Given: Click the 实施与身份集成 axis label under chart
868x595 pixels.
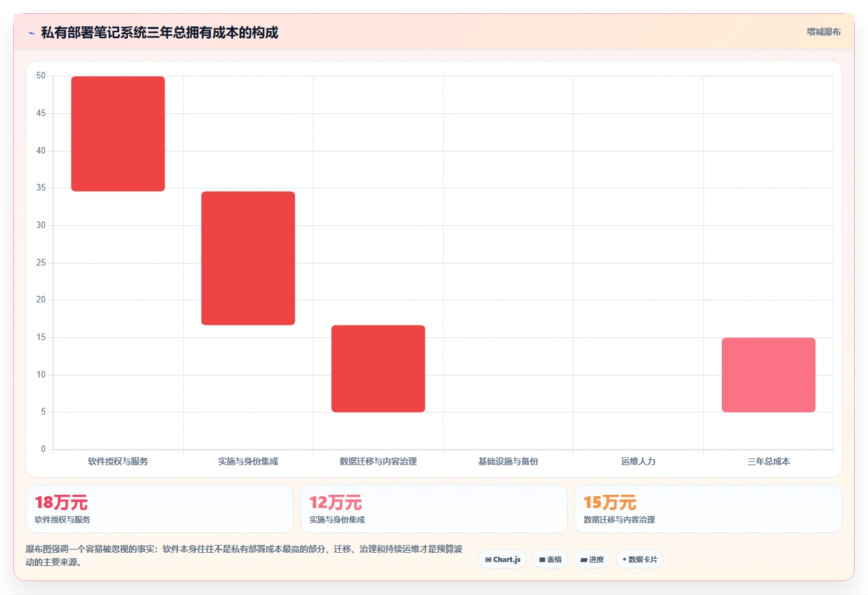Looking at the screenshot, I should point(248,461).
